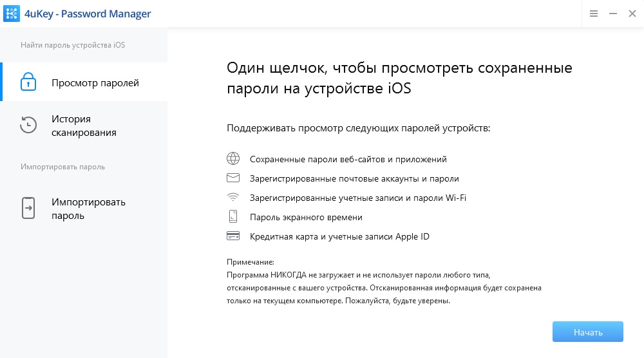This screenshot has width=644, height=358.
Task: Click the Пароль экранного времени line
Action: tap(306, 217)
